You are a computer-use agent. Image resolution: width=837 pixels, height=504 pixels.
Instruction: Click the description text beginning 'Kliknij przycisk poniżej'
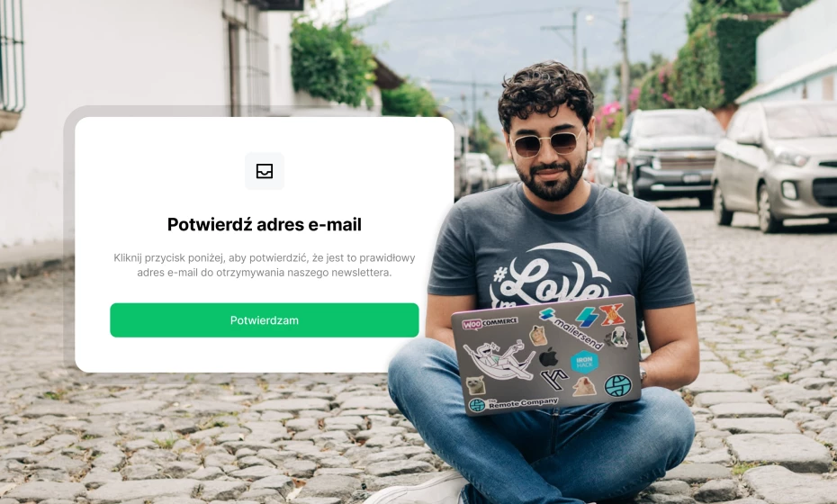point(265,265)
